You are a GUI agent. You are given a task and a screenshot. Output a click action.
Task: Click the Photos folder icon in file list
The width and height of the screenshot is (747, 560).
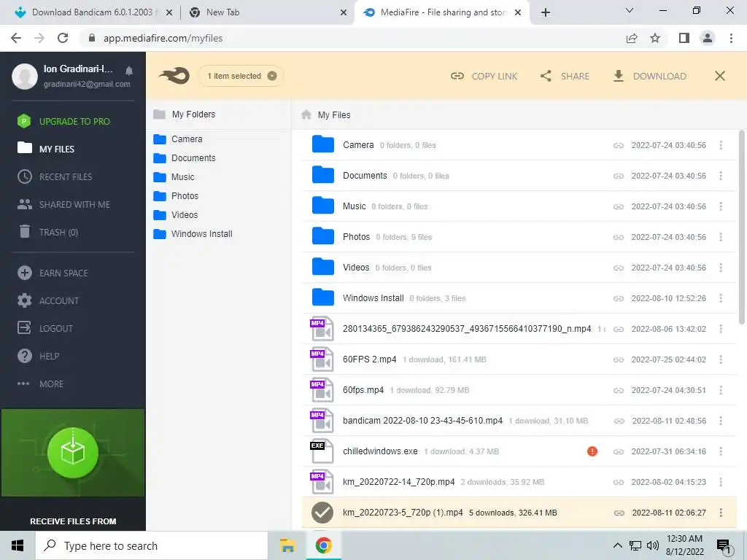coord(323,236)
